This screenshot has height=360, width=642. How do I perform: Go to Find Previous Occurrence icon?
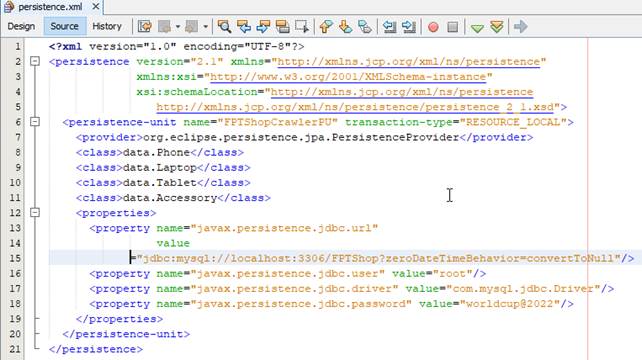click(x=244, y=27)
